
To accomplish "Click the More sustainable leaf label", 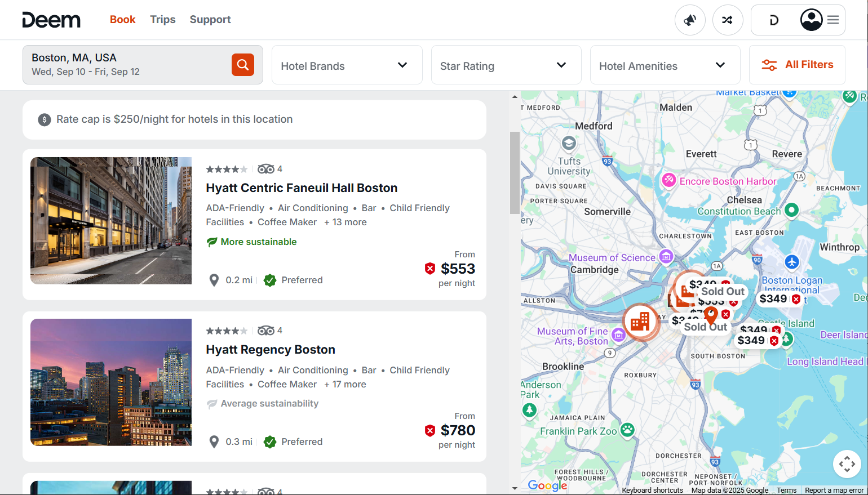I will tap(251, 242).
